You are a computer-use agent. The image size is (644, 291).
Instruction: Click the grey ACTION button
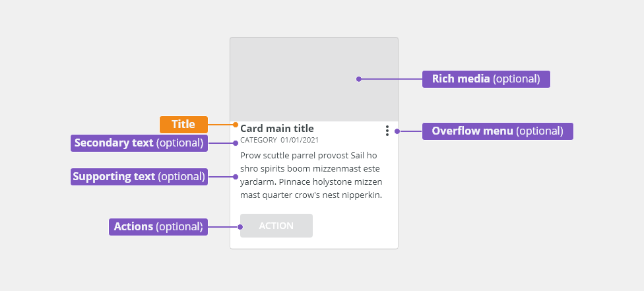click(276, 226)
